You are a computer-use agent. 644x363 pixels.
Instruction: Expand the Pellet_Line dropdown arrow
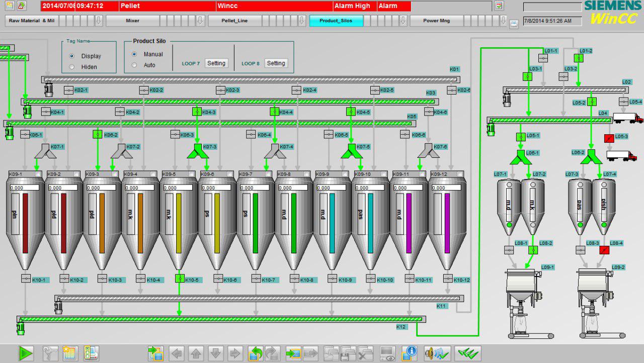tap(302, 21)
